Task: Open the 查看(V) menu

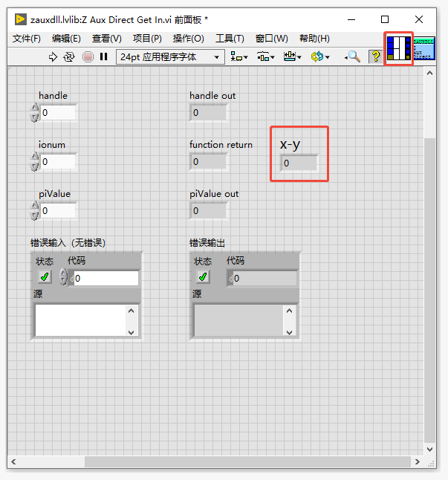Action: tap(106, 39)
